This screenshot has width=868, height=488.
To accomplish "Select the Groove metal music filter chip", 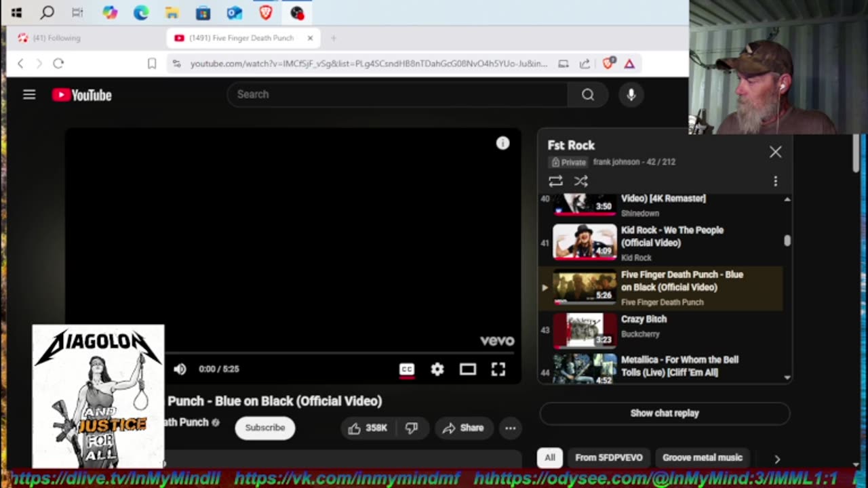I will click(703, 457).
